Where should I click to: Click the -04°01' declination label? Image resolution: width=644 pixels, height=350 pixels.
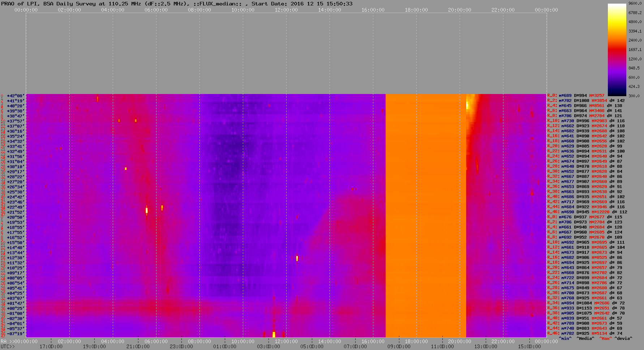[x=16, y=324]
